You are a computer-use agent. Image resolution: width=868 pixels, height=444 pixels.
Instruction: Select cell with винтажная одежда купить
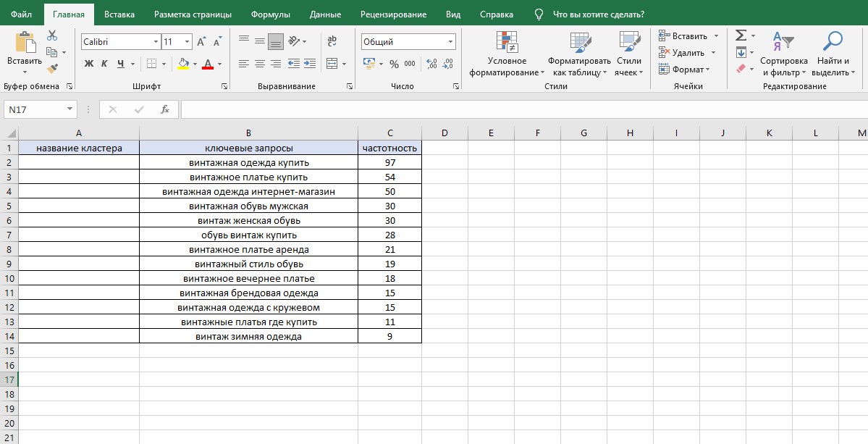pos(248,163)
